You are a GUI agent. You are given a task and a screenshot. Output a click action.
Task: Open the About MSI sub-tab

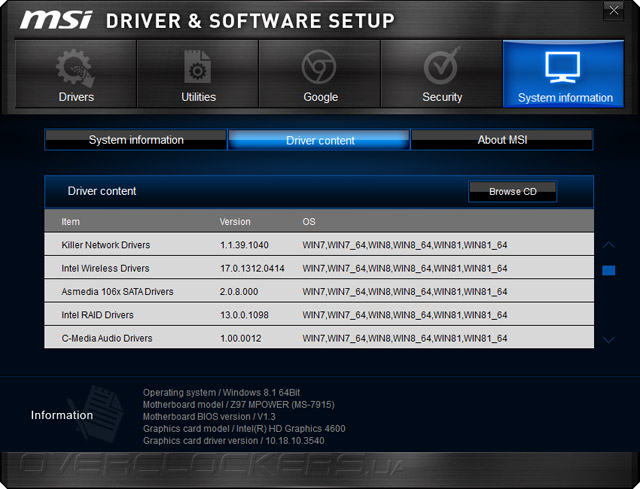pos(502,140)
